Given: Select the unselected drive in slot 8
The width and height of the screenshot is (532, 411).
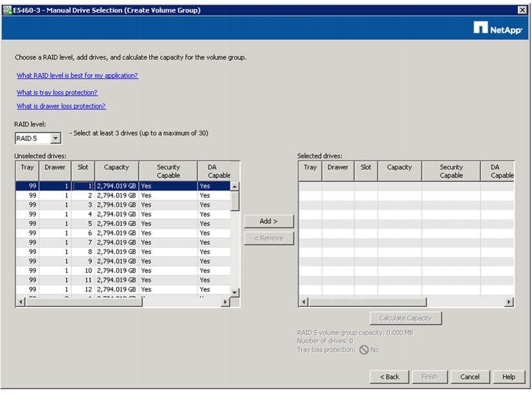Looking at the screenshot, I should pos(123,251).
